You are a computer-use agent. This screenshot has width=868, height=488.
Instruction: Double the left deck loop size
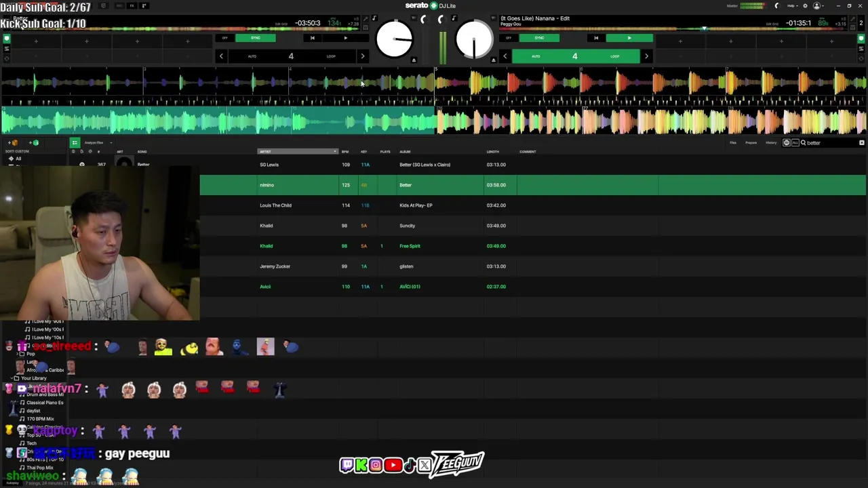pos(363,56)
